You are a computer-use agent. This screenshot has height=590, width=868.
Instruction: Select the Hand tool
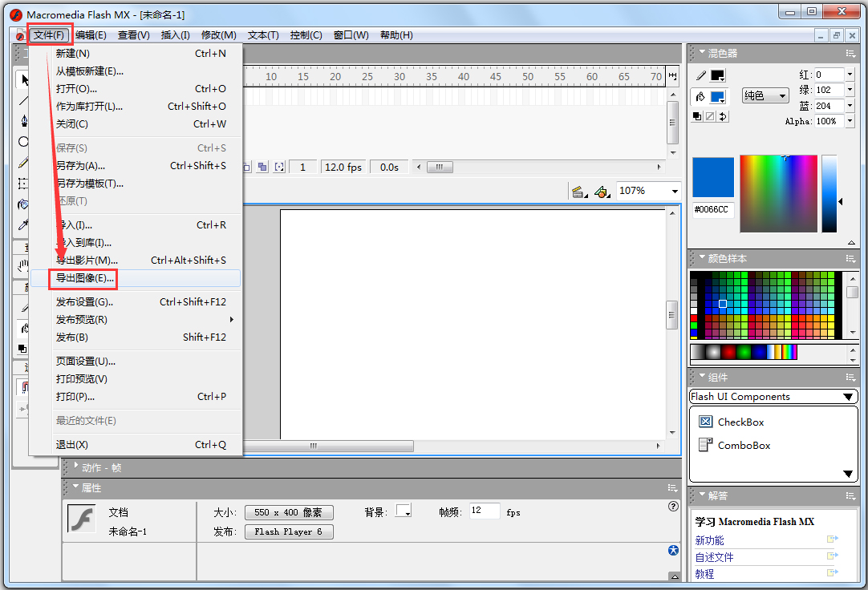point(23,266)
